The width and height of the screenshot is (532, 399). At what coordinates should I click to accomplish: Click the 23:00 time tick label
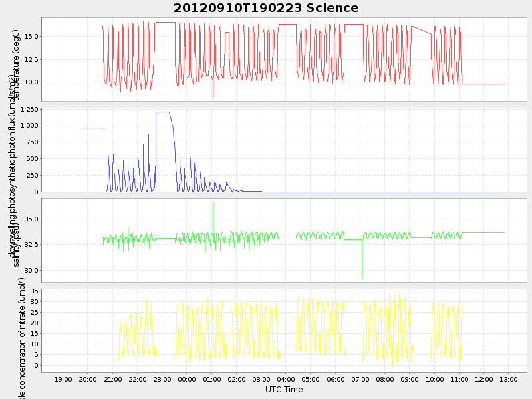tap(162, 379)
